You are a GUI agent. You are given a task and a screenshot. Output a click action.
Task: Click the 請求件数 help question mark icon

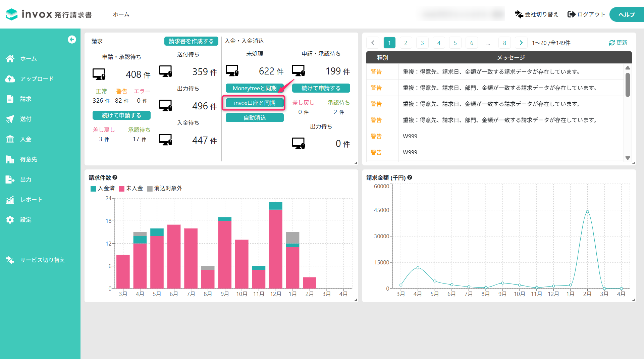(x=115, y=177)
